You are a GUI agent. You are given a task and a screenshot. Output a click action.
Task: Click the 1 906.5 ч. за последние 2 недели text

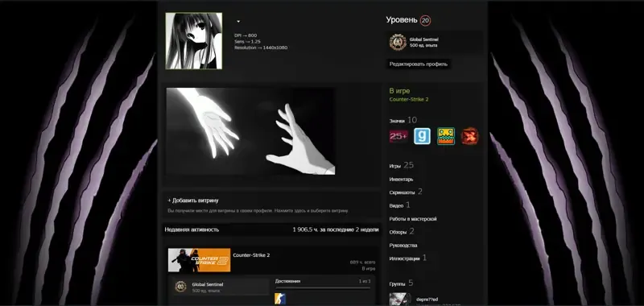tap(336, 229)
